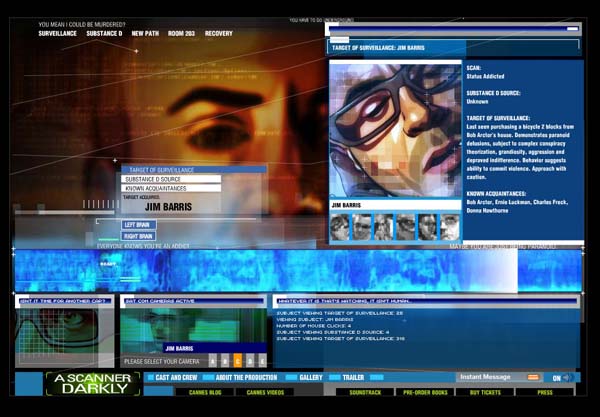Select the highlighted orange camera C

click(238, 361)
